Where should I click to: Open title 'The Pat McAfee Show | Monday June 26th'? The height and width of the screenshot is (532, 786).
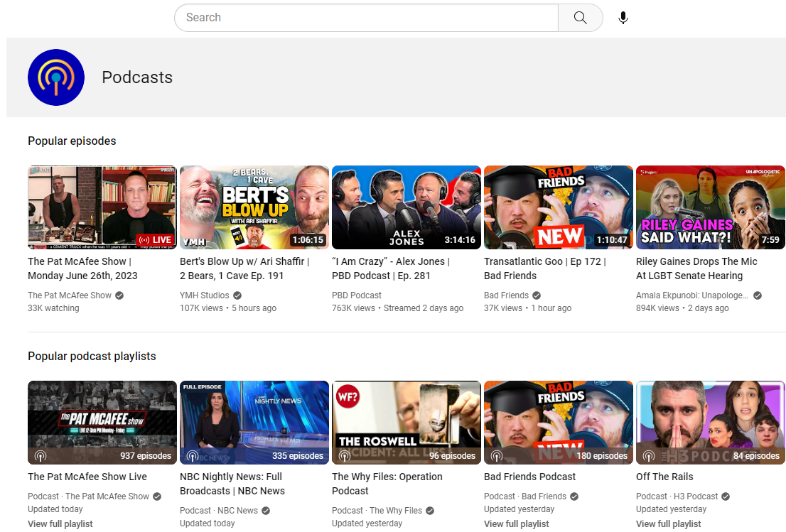click(82, 268)
